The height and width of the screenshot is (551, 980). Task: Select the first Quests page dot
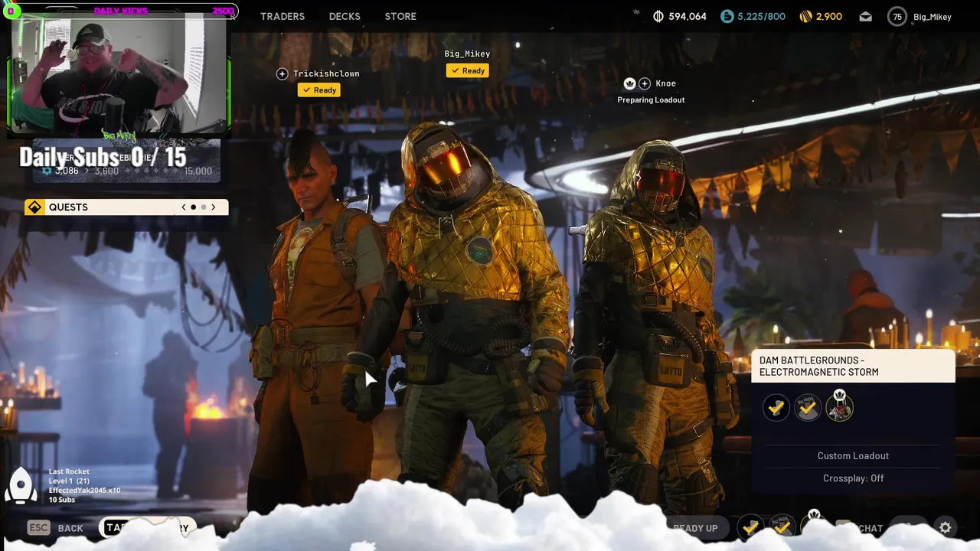coord(193,207)
